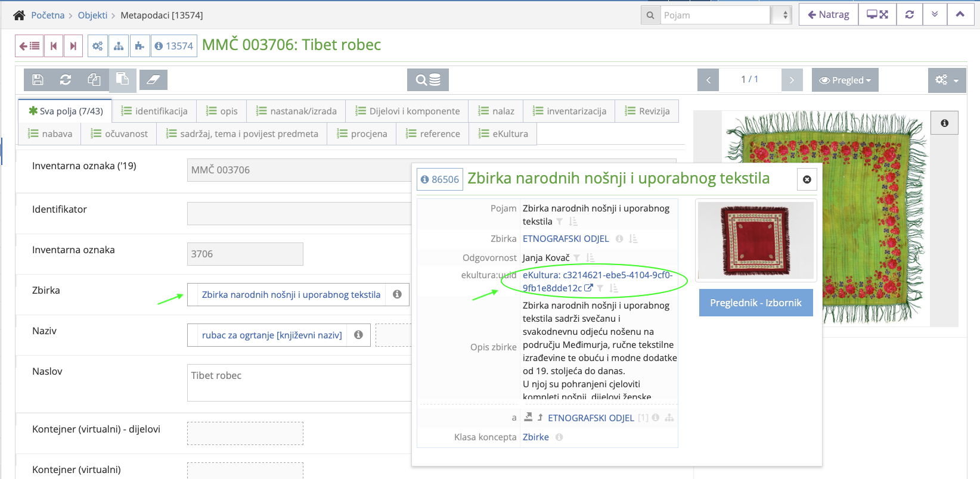Go to next page arrow

pyautogui.click(x=792, y=80)
